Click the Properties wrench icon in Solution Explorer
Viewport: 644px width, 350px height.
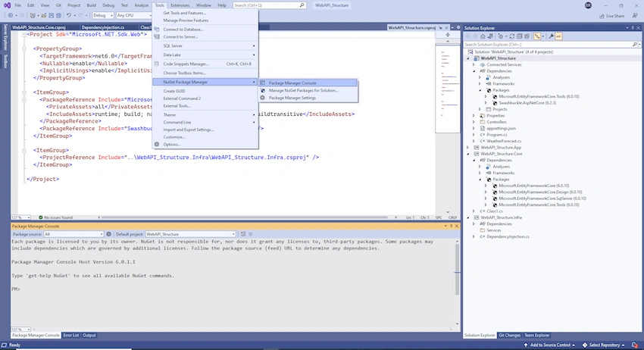551,36
